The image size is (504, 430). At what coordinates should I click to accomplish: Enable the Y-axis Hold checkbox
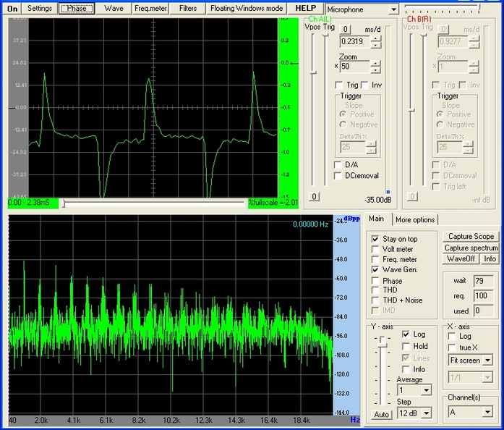[406, 346]
